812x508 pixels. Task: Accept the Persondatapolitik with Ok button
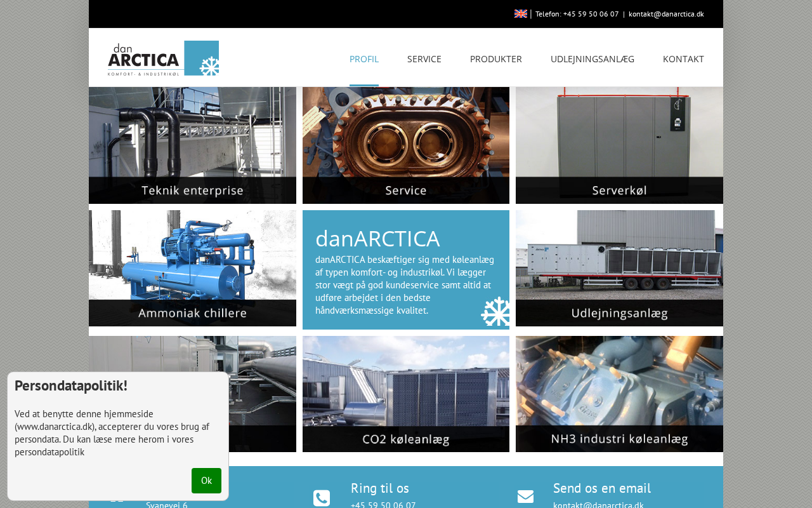206,481
